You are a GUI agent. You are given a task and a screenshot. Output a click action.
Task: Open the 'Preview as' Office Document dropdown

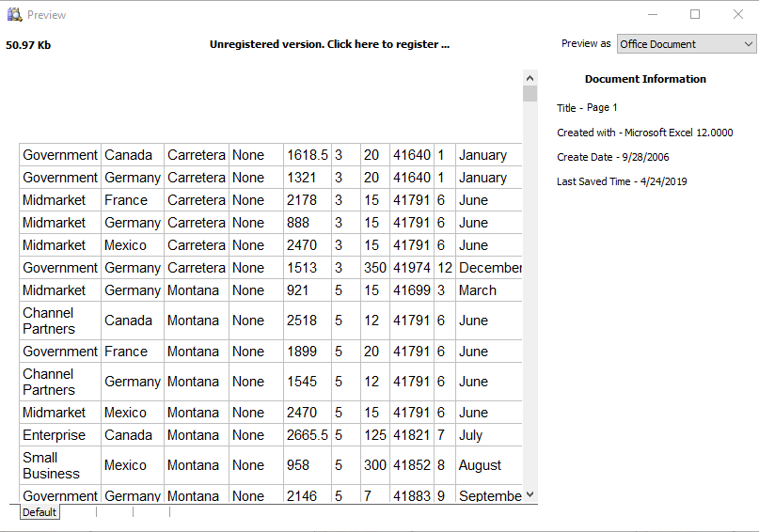coord(687,44)
